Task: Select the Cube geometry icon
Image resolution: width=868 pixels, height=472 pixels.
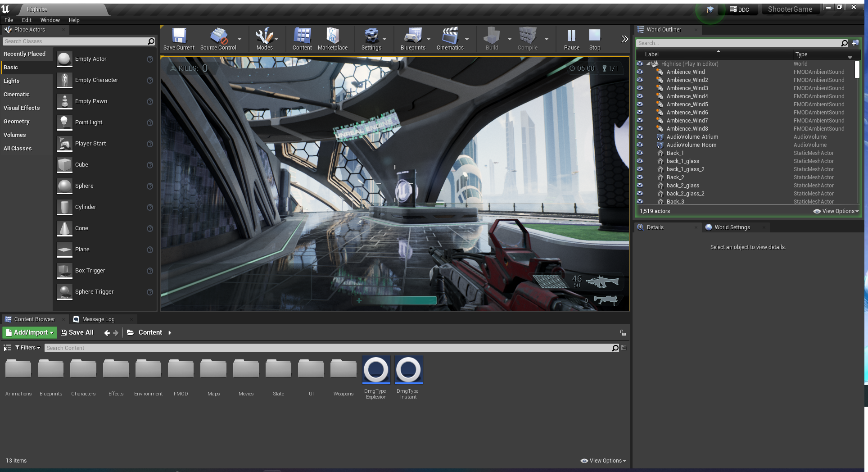Action: tap(64, 165)
